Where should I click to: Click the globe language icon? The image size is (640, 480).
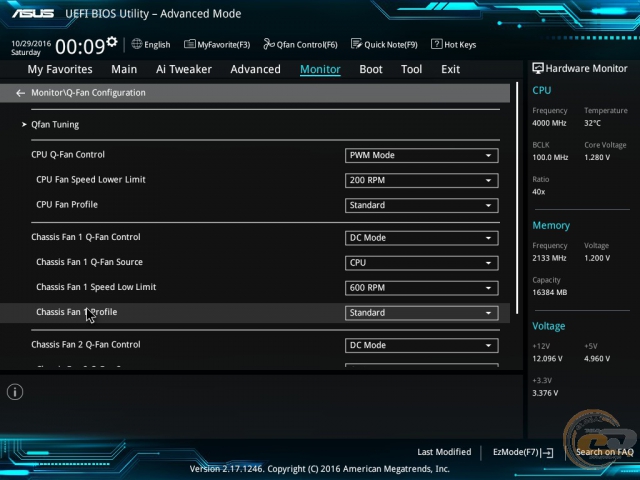tap(137, 44)
